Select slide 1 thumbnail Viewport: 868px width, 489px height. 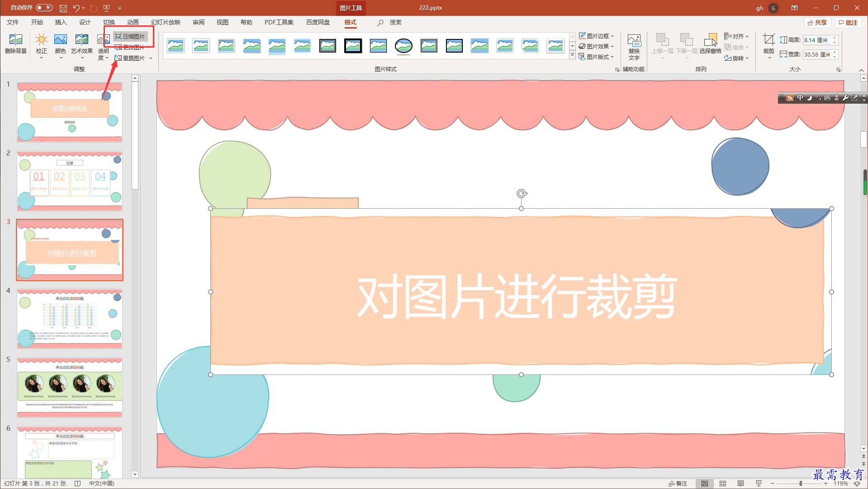coord(70,112)
